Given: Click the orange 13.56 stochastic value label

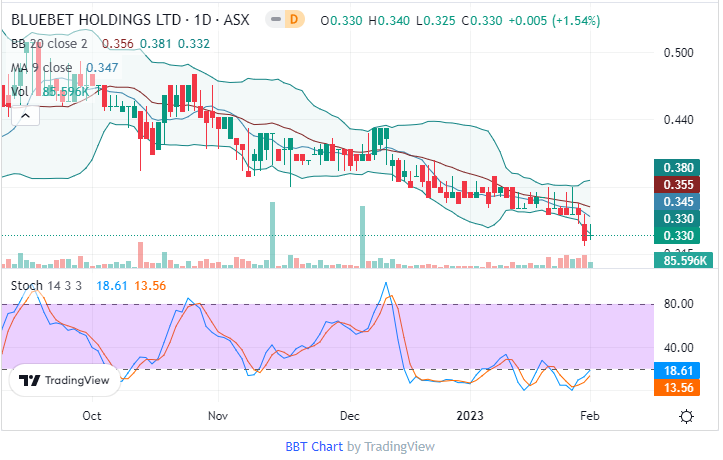Looking at the screenshot, I should (x=679, y=388).
